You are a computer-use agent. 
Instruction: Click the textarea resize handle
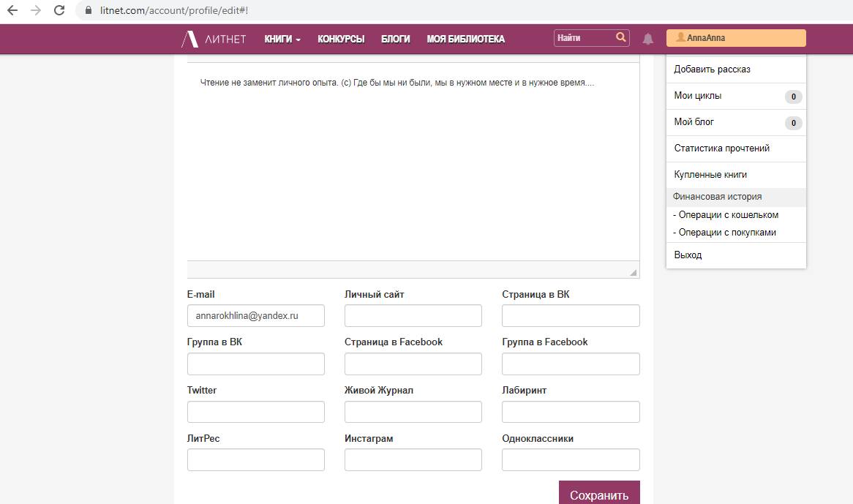tap(633, 272)
